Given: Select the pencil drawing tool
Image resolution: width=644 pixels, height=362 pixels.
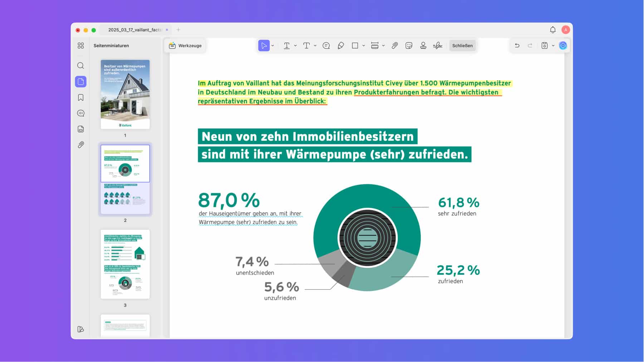Looking at the screenshot, I should [341, 45].
